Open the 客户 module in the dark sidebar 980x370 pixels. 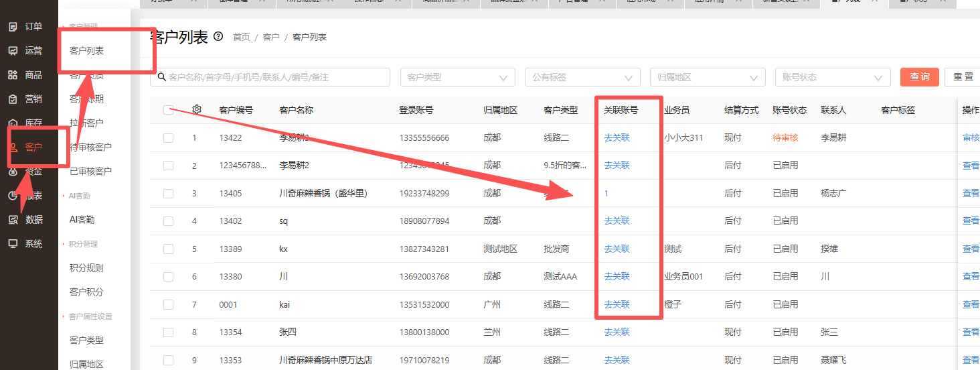25,147
